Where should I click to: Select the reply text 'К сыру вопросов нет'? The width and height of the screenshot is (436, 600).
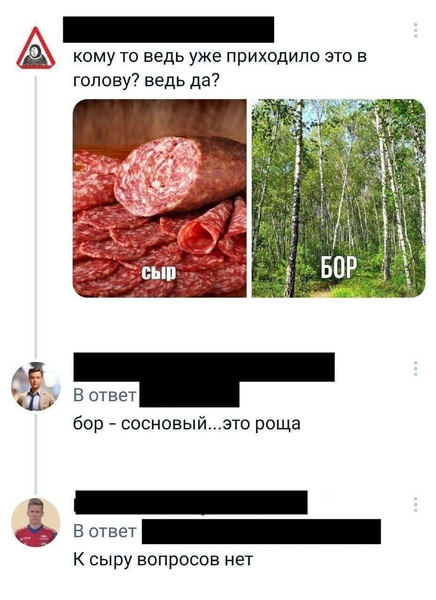click(x=163, y=560)
